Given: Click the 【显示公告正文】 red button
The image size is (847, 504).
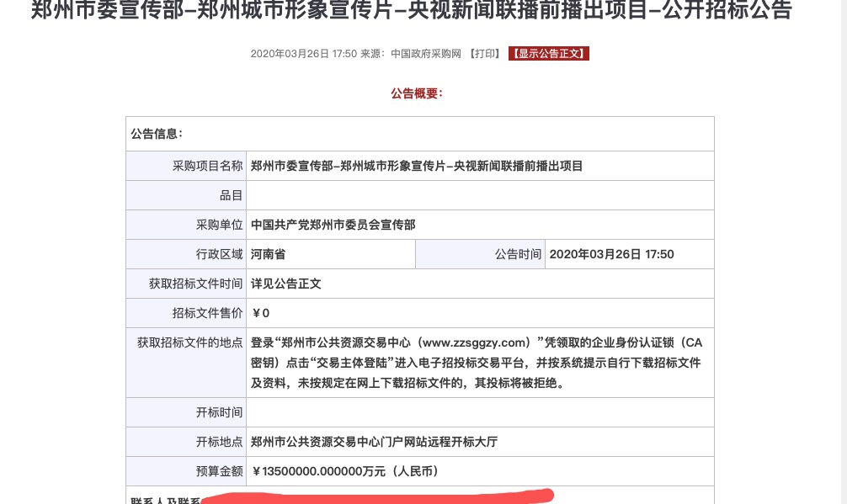Looking at the screenshot, I should pyautogui.click(x=548, y=53).
